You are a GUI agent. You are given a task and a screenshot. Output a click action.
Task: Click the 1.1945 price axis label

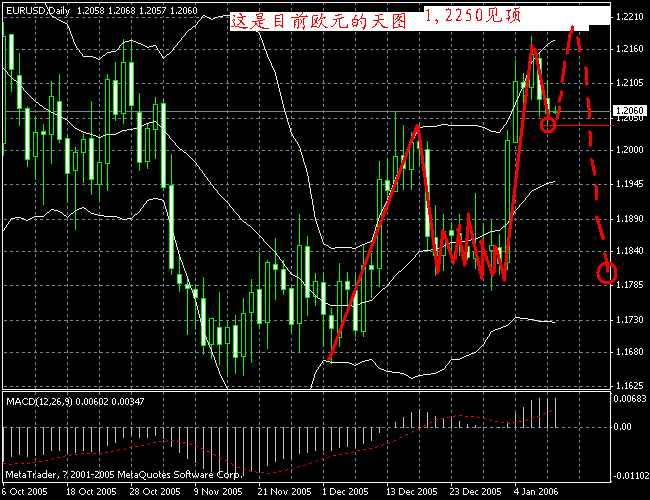pyautogui.click(x=628, y=184)
